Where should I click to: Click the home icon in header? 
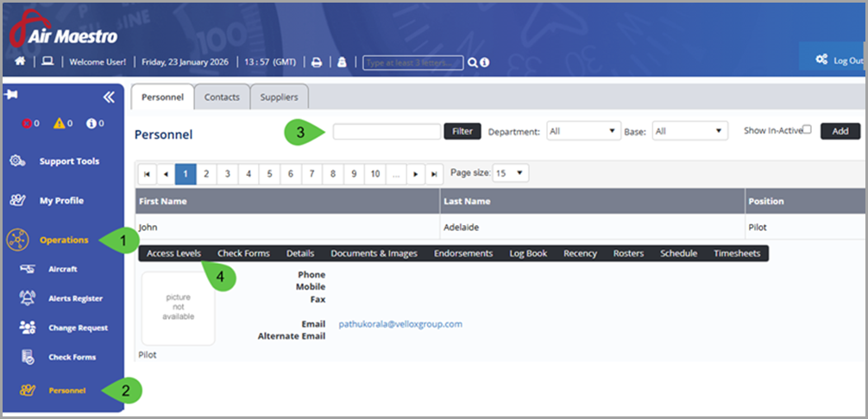[x=21, y=62]
